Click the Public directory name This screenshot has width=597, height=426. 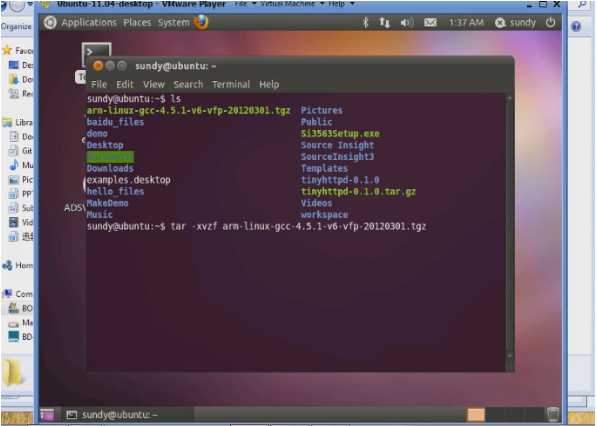[x=316, y=122]
